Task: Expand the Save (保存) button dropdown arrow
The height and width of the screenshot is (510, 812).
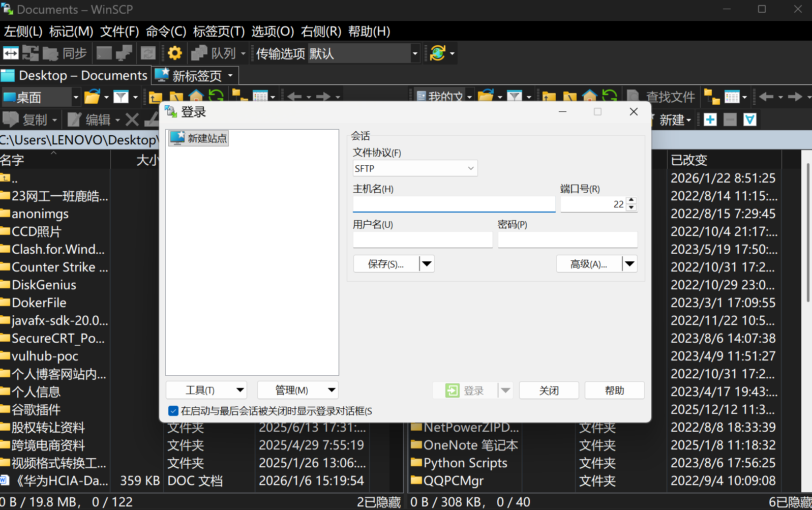Action: 427,263
